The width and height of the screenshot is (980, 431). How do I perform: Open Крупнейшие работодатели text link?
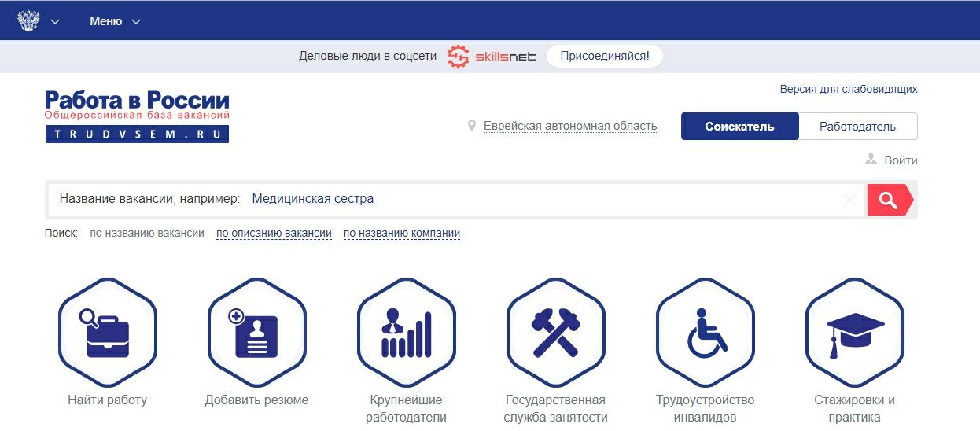coord(407,409)
